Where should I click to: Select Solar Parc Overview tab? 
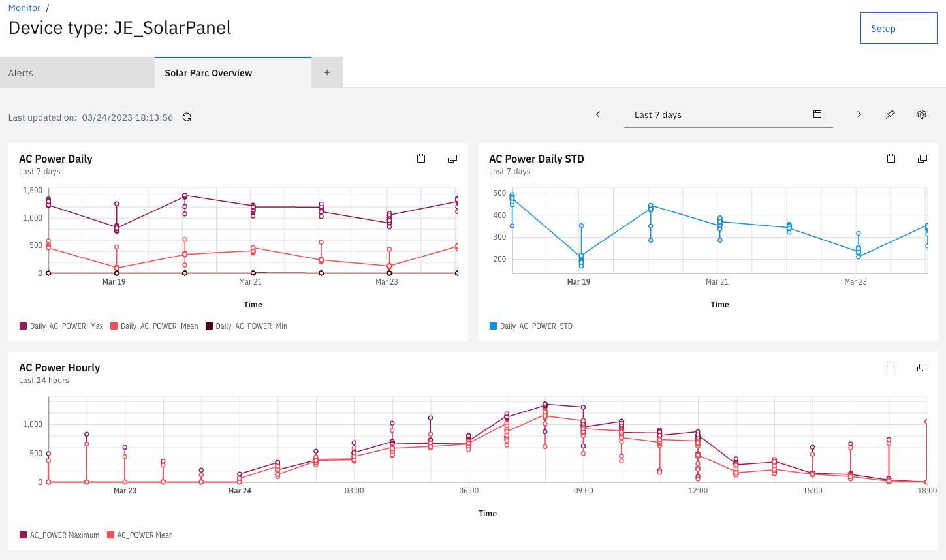(x=233, y=72)
